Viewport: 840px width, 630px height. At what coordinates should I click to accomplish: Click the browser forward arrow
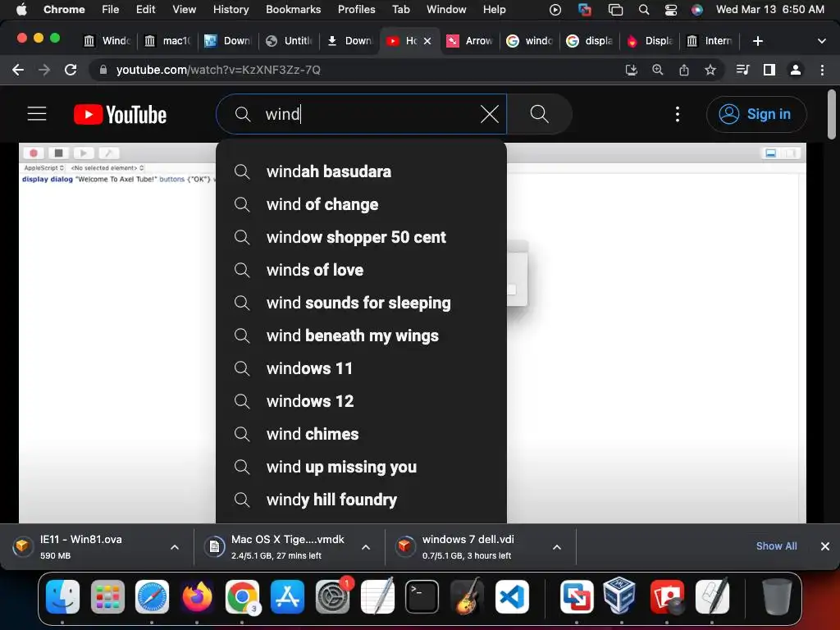point(44,70)
